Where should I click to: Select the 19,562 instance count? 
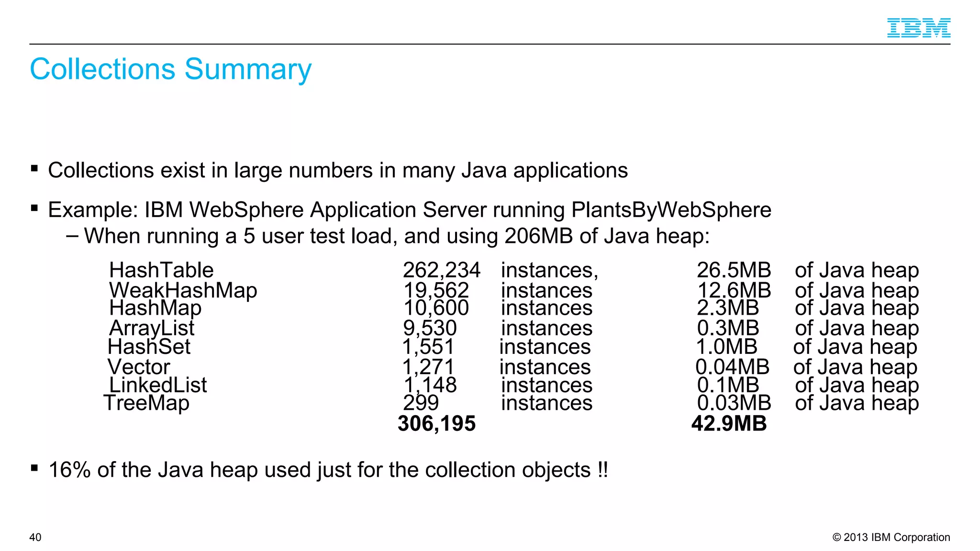coord(436,291)
